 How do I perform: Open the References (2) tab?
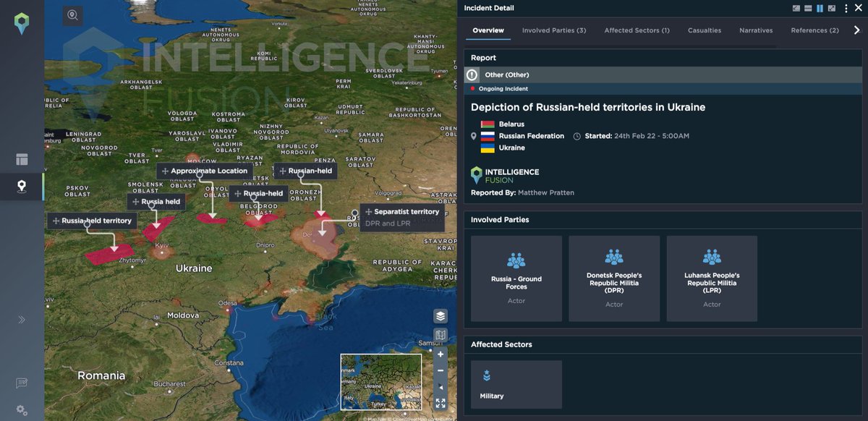click(815, 30)
